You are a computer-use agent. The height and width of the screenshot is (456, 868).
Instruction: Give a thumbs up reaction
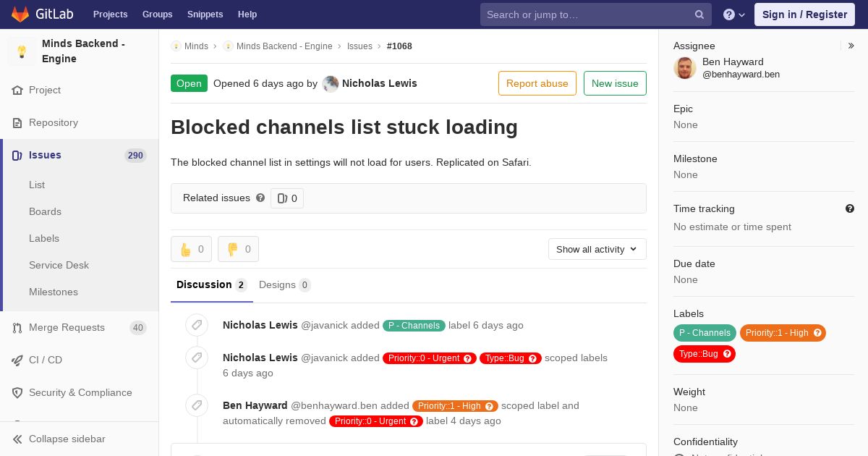[x=191, y=249]
